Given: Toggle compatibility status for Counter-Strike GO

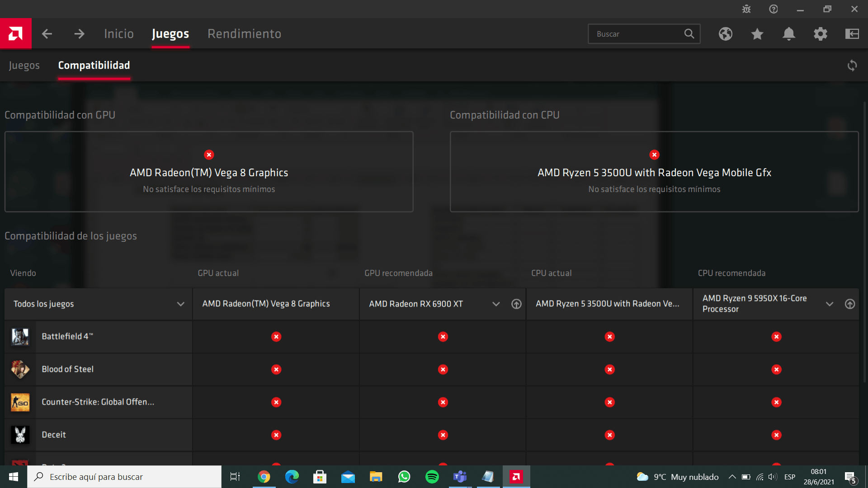Looking at the screenshot, I should coord(275,402).
